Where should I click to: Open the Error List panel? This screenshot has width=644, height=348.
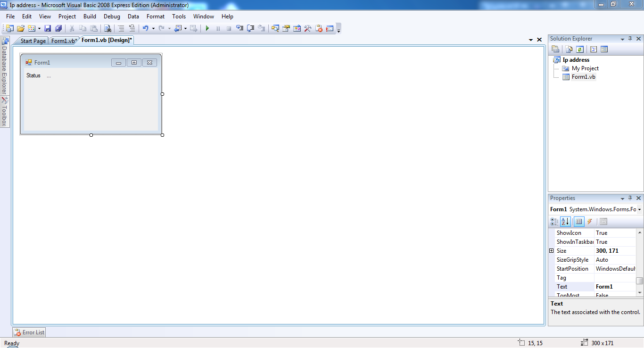coord(29,332)
